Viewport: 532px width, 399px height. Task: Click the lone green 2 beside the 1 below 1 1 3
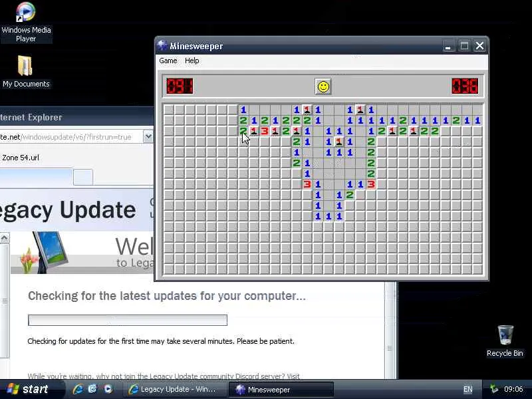(350, 195)
